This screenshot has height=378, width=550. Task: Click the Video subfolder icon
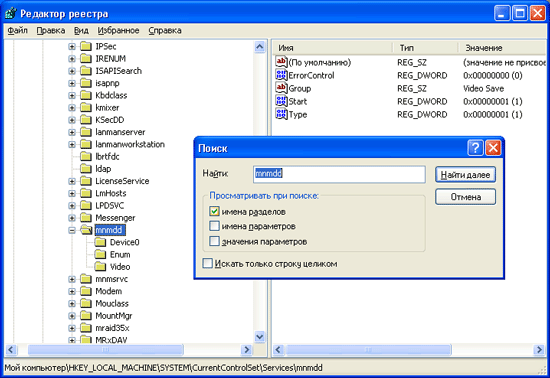coord(100,267)
